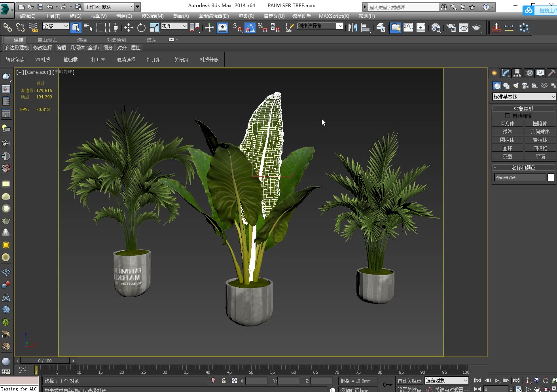Image resolution: width=557 pixels, height=392 pixels.
Task: Choose the Select and Move tool
Action: pyautogui.click(x=129, y=27)
